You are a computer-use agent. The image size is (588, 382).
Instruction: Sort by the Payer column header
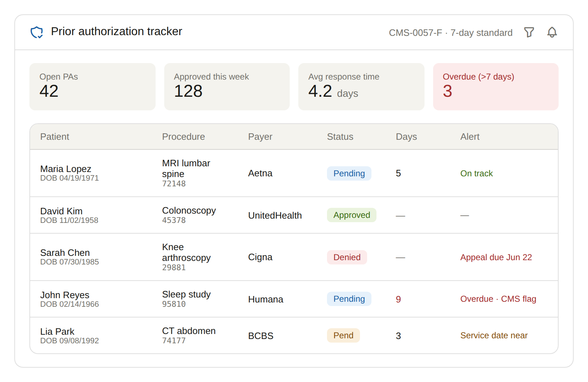260,137
